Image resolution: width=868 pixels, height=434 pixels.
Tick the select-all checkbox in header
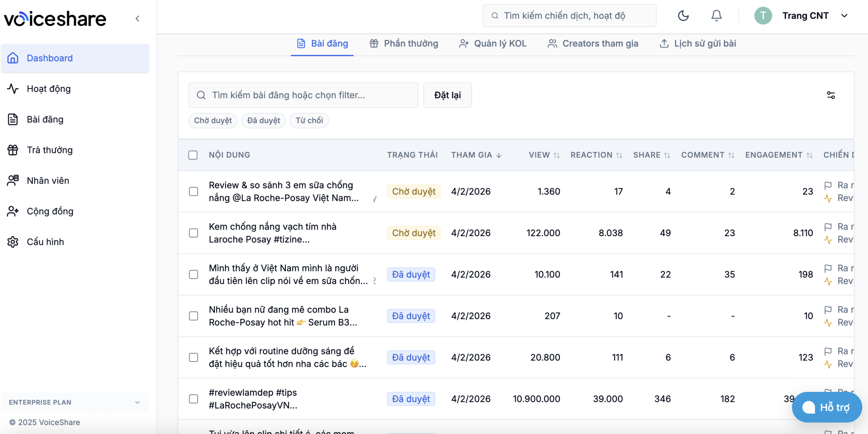[x=193, y=155]
